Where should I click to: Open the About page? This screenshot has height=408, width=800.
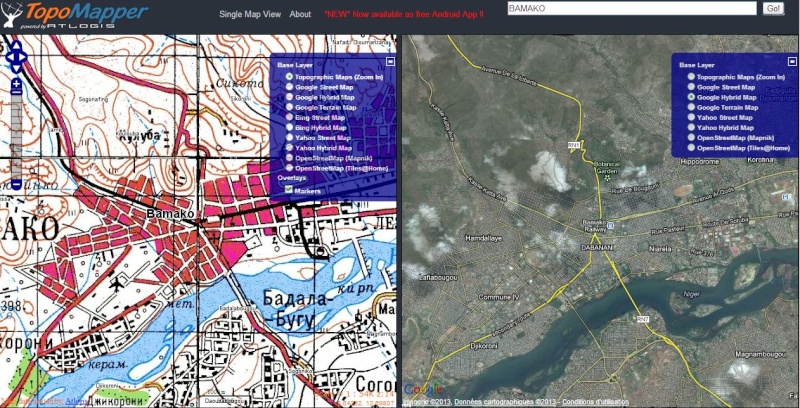[300, 14]
